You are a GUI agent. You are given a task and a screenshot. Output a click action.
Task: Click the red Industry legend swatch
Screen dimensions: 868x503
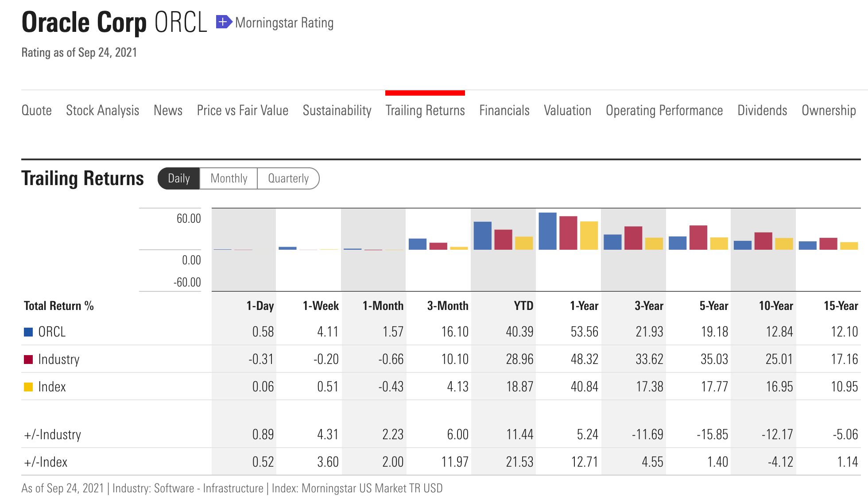pyautogui.click(x=28, y=359)
